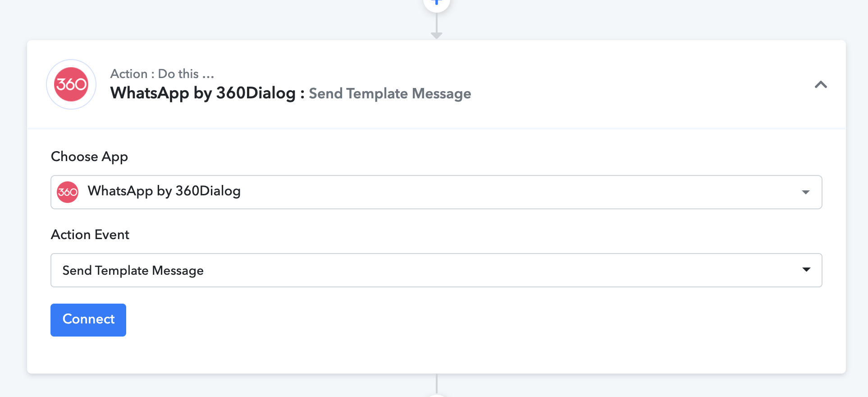Open the Action Event dropdown arrow
Image resolution: width=868 pixels, height=397 pixels.
[x=806, y=270]
